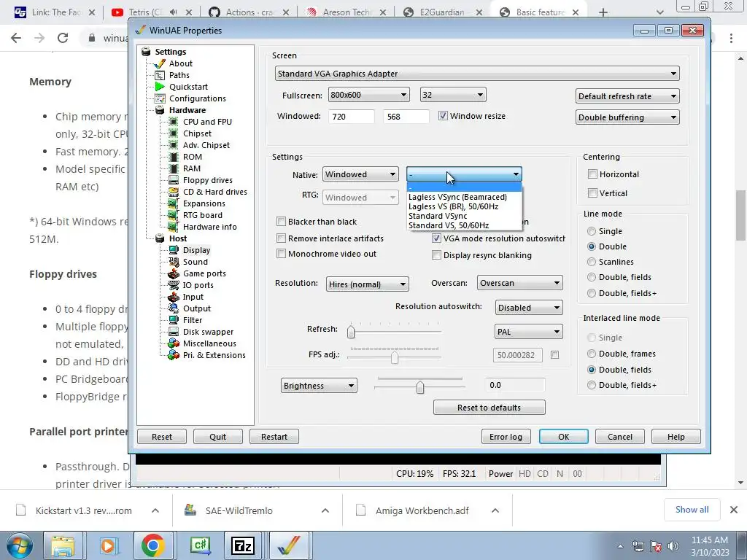Click the RAM chip icon
Image resolution: width=747 pixels, height=560 pixels.
coord(174,168)
